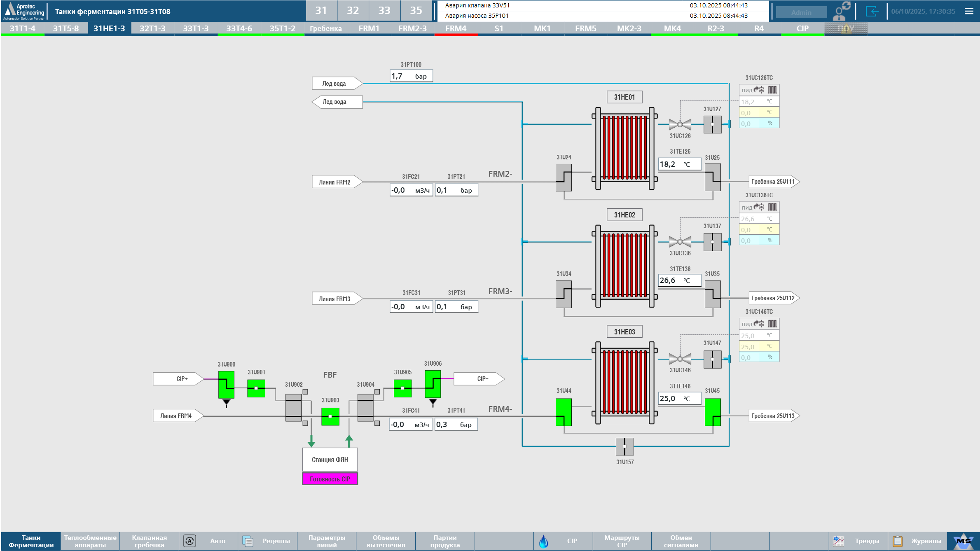Image resolution: width=980 pixels, height=551 pixels.
Task: Open the hamburger menu
Action: point(969,11)
